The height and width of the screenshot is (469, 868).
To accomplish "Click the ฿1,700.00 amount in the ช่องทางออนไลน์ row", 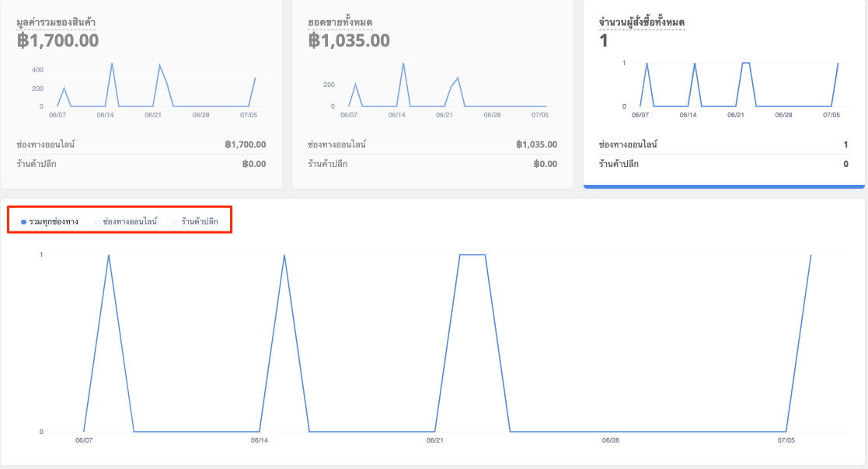I will click(246, 144).
